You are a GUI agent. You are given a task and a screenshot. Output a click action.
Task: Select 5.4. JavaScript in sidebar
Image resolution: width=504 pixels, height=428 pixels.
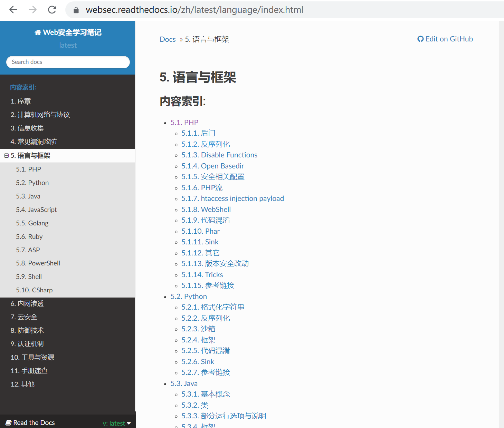tap(36, 210)
